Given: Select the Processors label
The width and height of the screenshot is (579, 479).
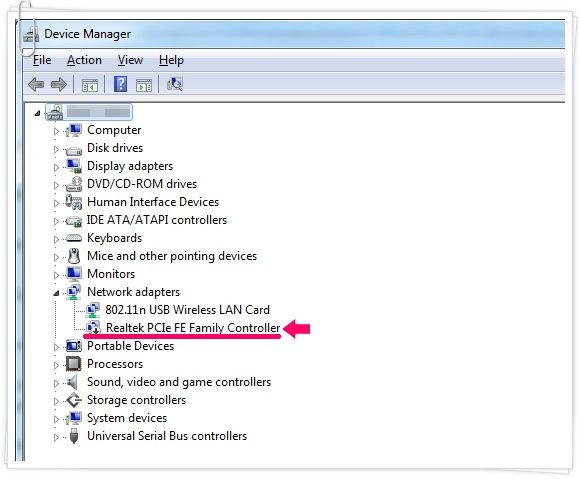Looking at the screenshot, I should [115, 364].
